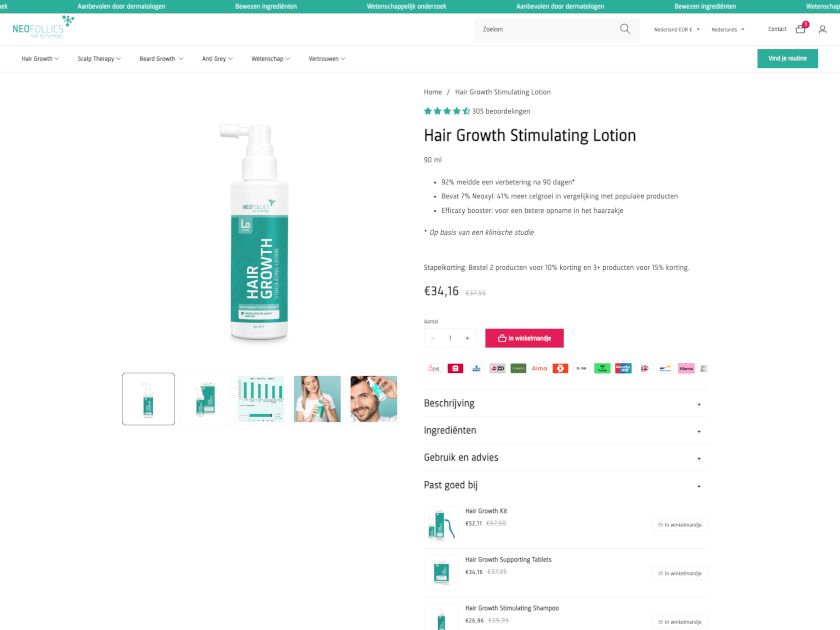Increase quantity with the plus button
The image size is (840, 630).
(x=467, y=338)
